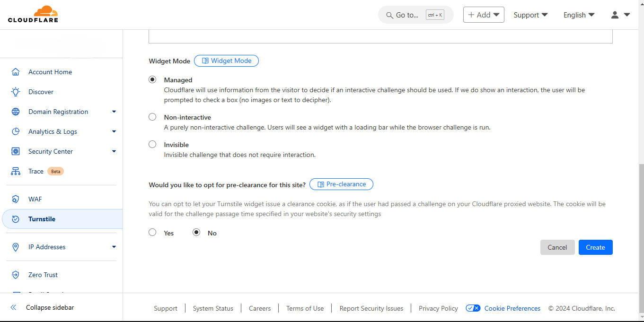Open the English language dropdown
This screenshot has height=322, width=644.
[x=579, y=15]
